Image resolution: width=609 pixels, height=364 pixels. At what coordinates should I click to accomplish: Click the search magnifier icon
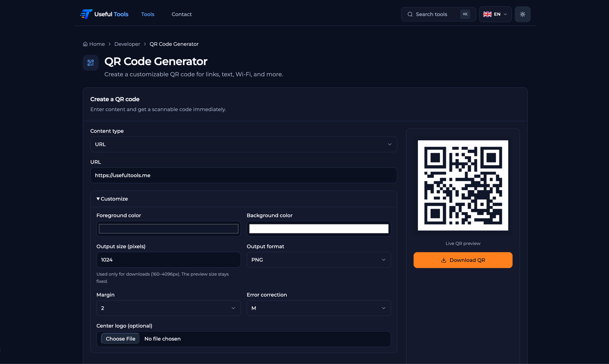410,14
